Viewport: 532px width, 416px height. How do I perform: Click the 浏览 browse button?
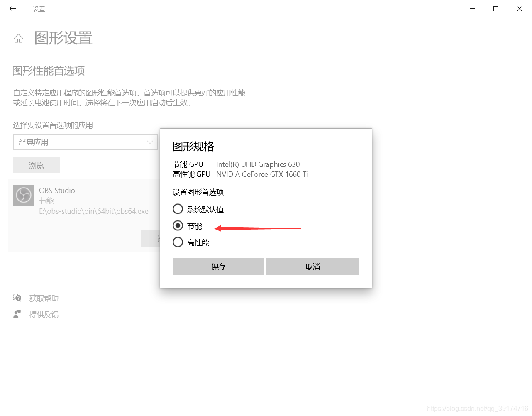tap(36, 165)
